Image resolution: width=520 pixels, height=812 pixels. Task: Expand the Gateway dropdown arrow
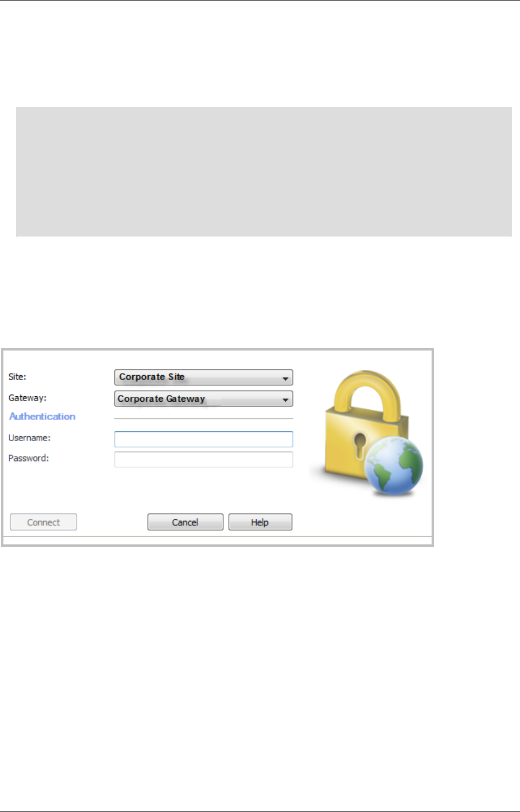(x=285, y=400)
